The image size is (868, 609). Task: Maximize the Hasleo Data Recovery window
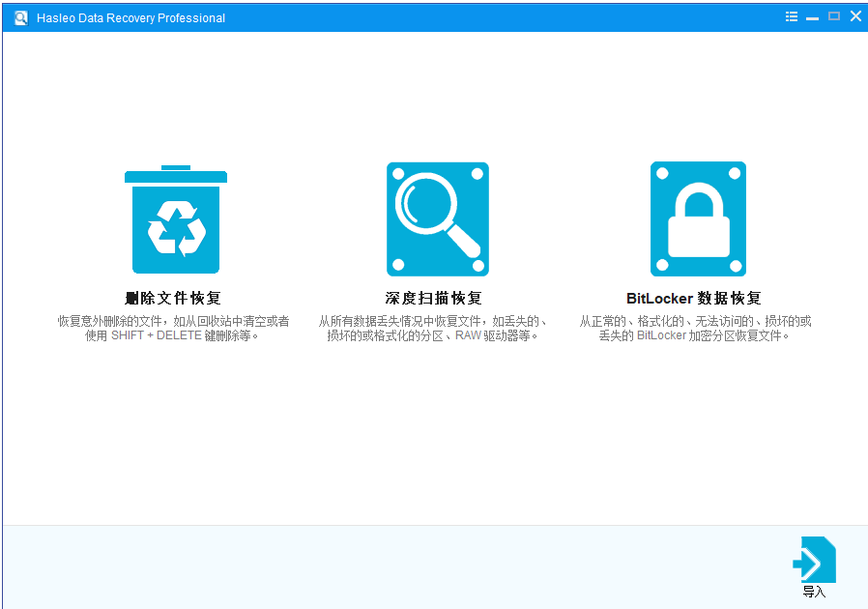(x=833, y=16)
